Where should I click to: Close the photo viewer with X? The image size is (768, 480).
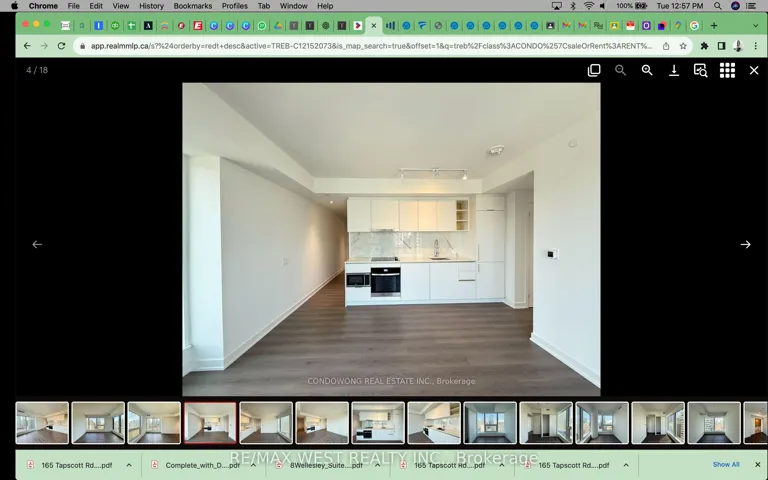point(754,70)
